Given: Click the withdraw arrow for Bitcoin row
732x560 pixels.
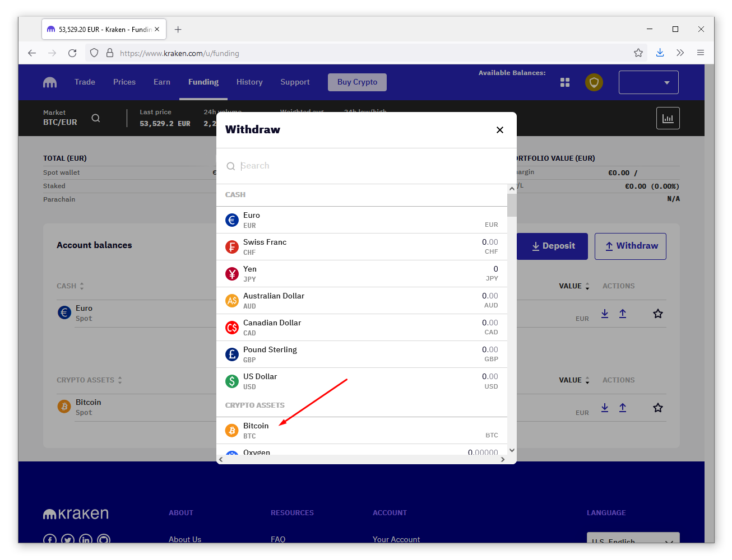Looking at the screenshot, I should coord(623,408).
